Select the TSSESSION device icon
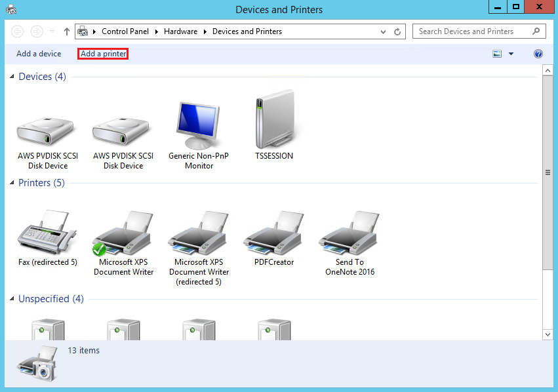The width and height of the screenshot is (558, 392). coord(275,119)
